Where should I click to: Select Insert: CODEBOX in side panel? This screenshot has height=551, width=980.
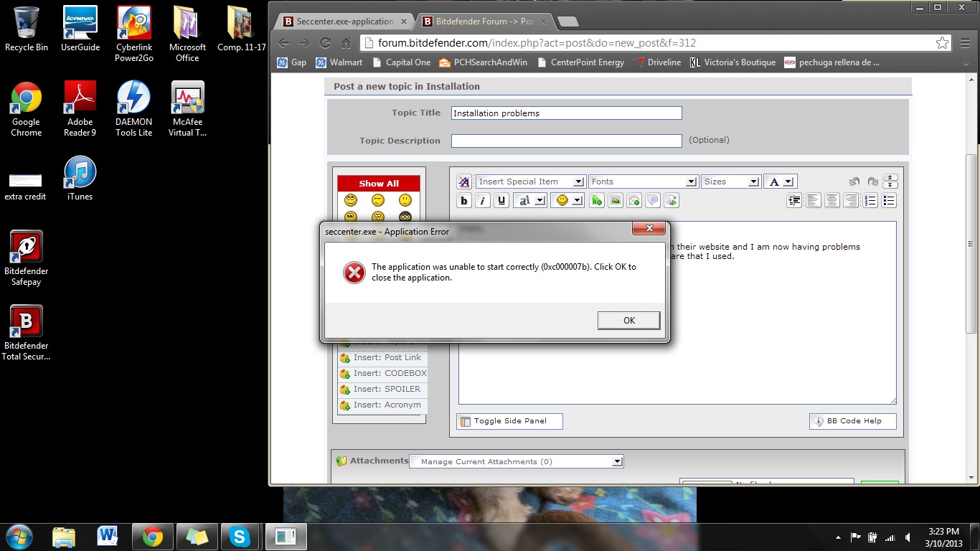tap(382, 373)
